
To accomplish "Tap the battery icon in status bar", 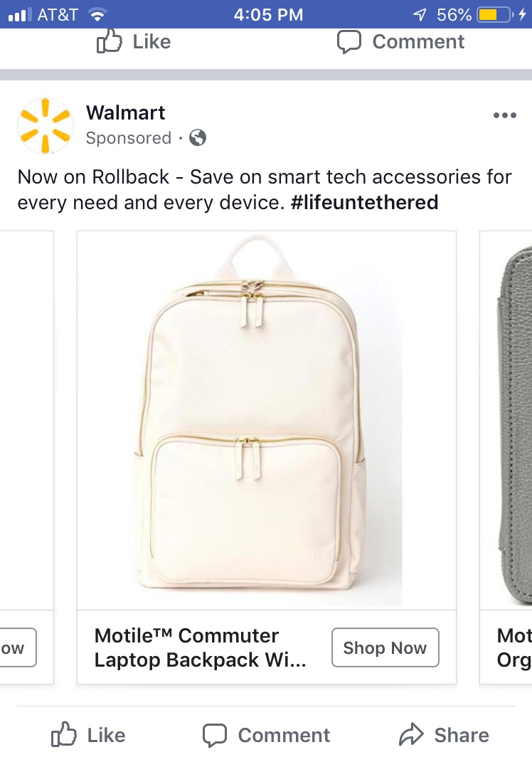I will click(x=495, y=14).
